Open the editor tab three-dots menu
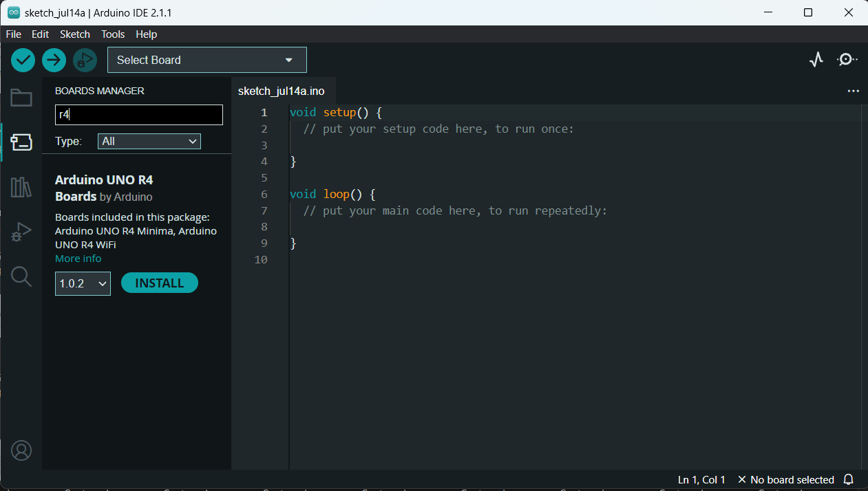The height and width of the screenshot is (491, 868). pyautogui.click(x=854, y=91)
